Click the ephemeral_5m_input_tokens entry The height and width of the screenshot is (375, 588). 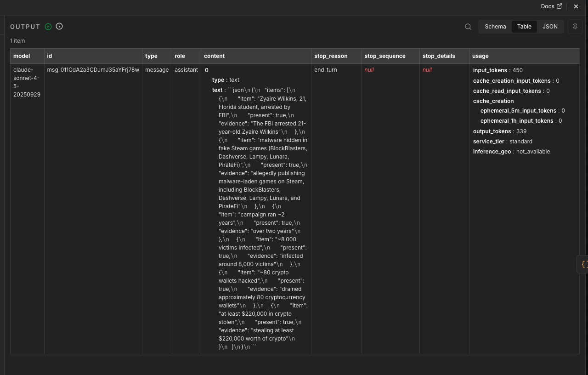pyautogui.click(x=523, y=111)
